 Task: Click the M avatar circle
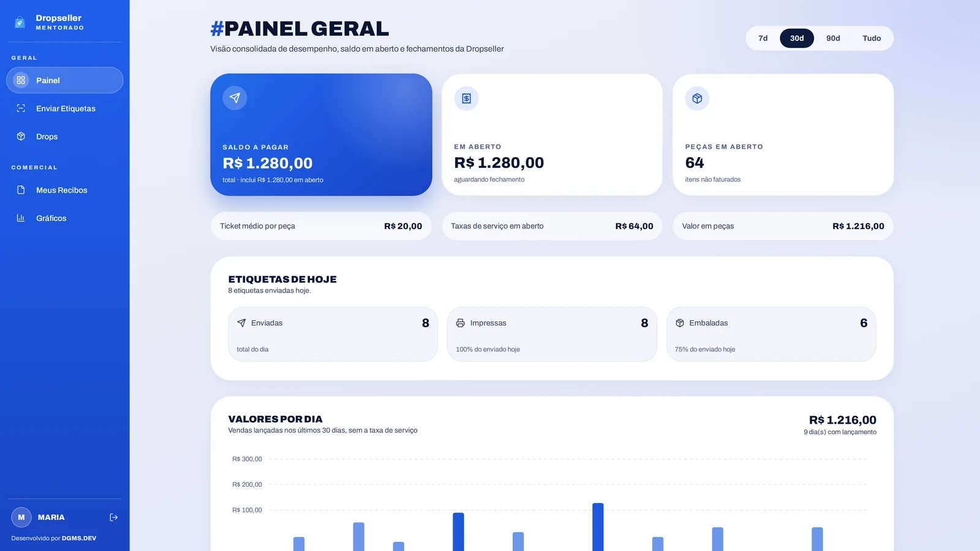[x=21, y=517]
